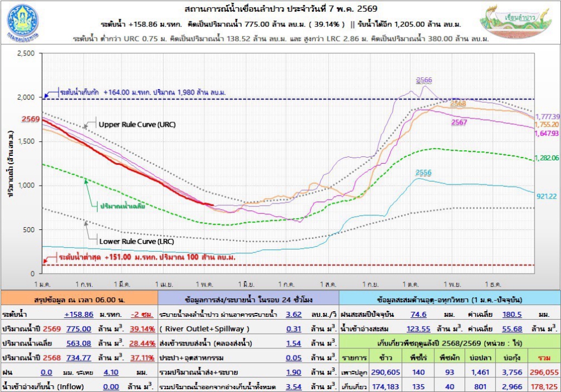Open the 2569 volume value 775.00
The image size is (561, 392).
pyautogui.click(x=79, y=329)
